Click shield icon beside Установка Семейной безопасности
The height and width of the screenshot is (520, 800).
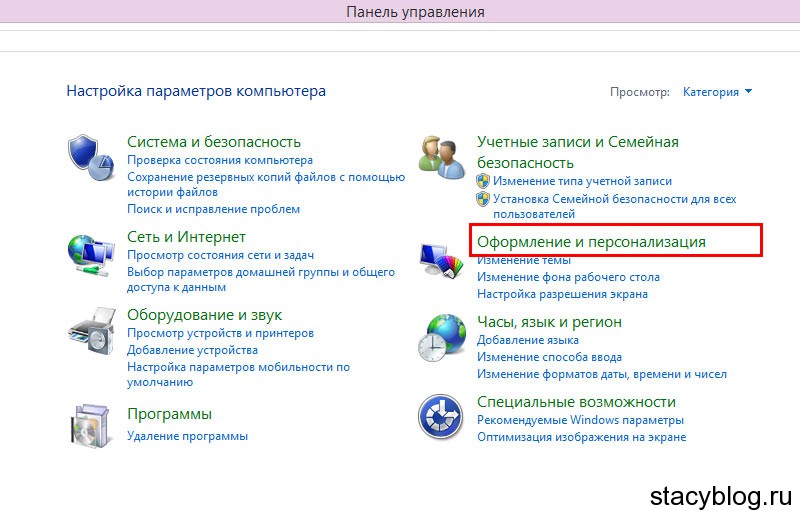(483, 199)
